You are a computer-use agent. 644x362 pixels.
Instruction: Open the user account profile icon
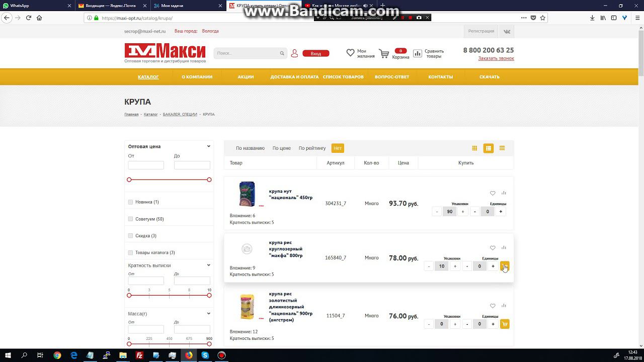(x=295, y=53)
